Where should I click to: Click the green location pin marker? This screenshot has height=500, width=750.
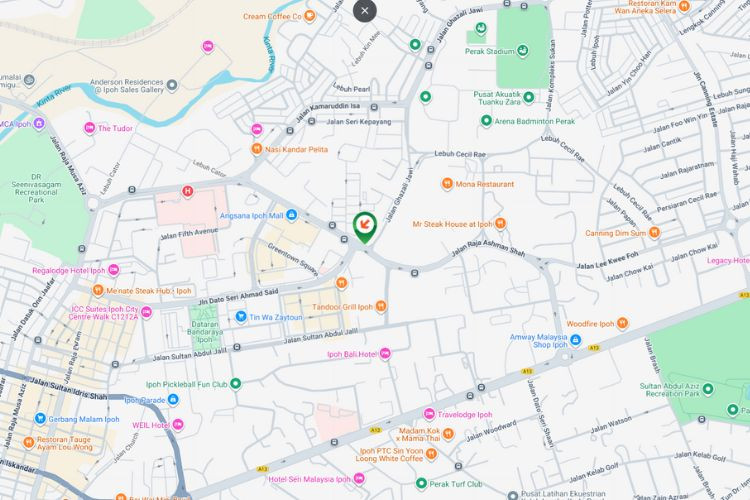click(x=365, y=227)
